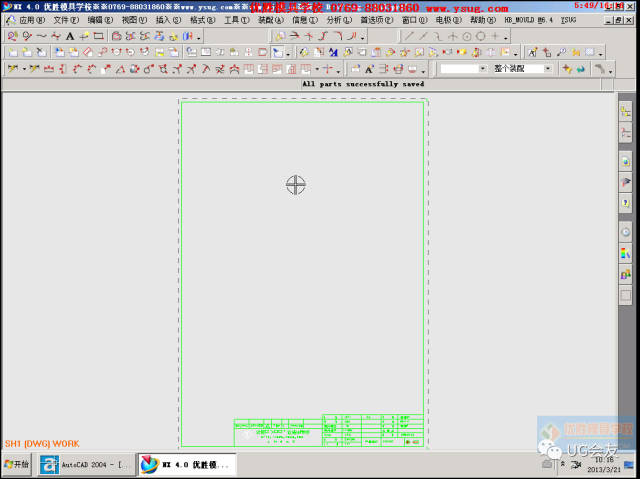This screenshot has width=640, height=479.
Task: Click the 开始 Start button
Action: (17, 465)
